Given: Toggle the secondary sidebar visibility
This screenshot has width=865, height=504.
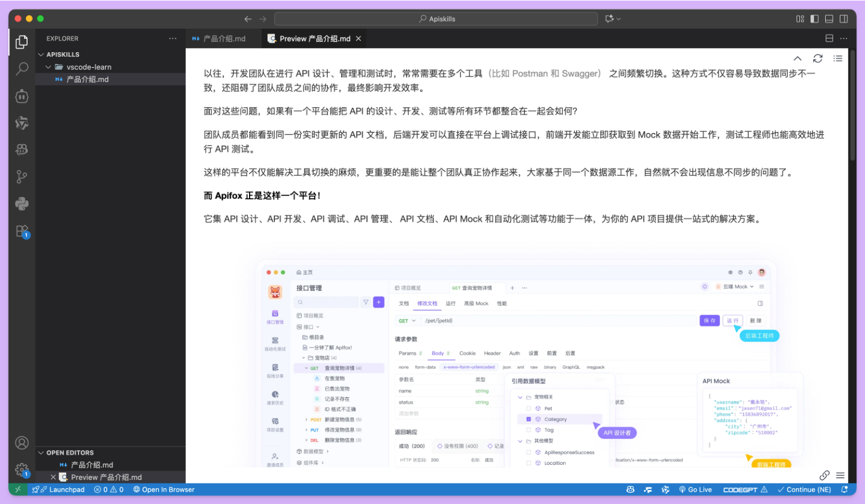Looking at the screenshot, I should [843, 18].
